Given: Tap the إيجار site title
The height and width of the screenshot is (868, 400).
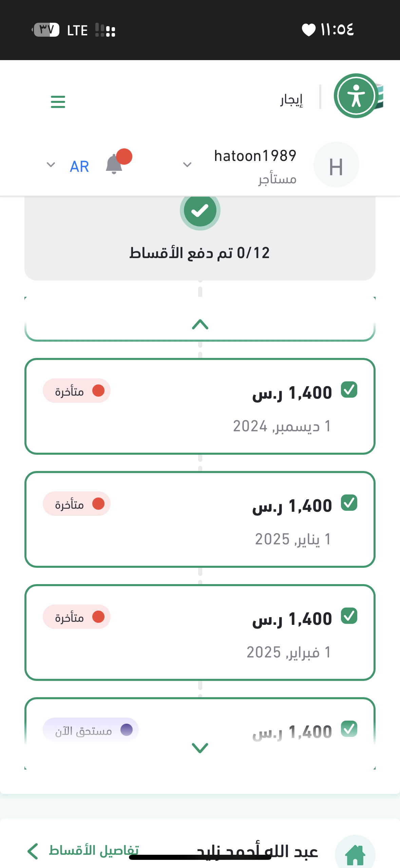Looking at the screenshot, I should [291, 100].
